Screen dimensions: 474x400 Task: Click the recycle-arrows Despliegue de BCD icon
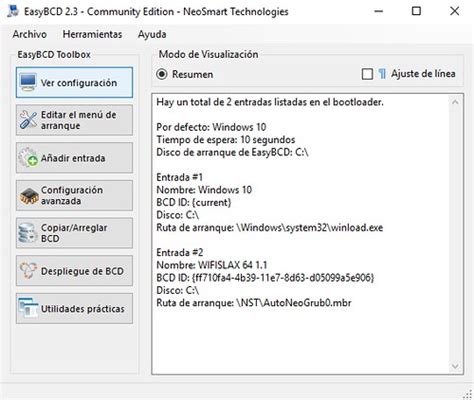click(x=28, y=271)
